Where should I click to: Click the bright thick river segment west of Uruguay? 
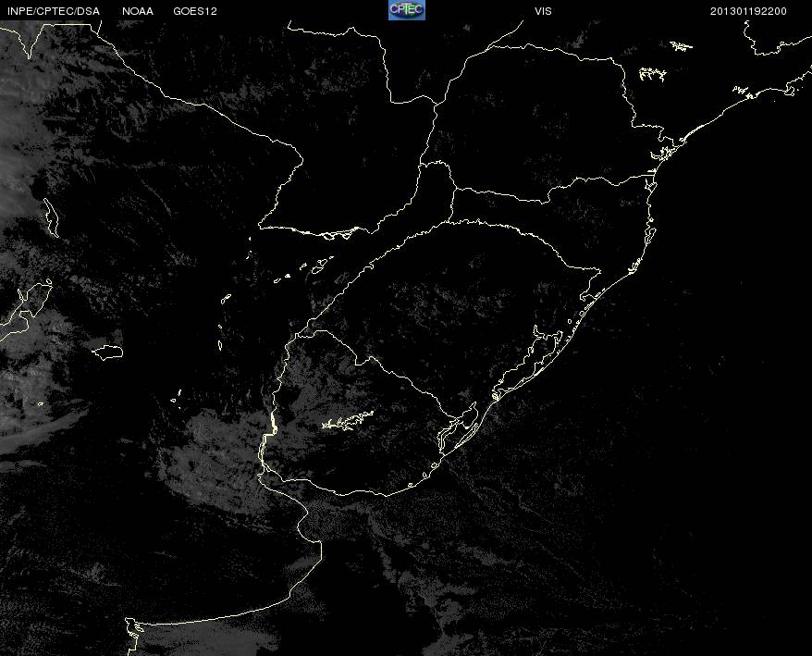point(273,427)
